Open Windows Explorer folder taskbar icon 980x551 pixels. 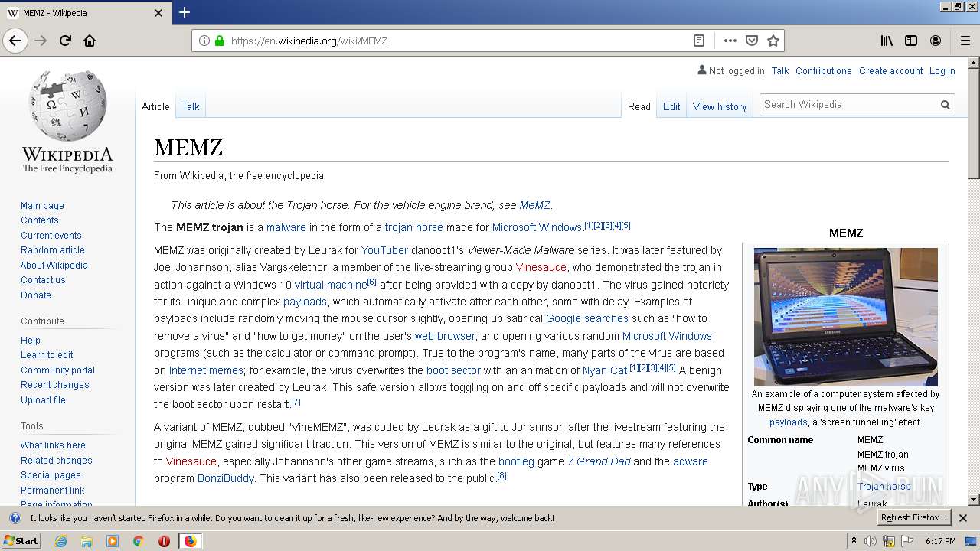pyautogui.click(x=87, y=541)
